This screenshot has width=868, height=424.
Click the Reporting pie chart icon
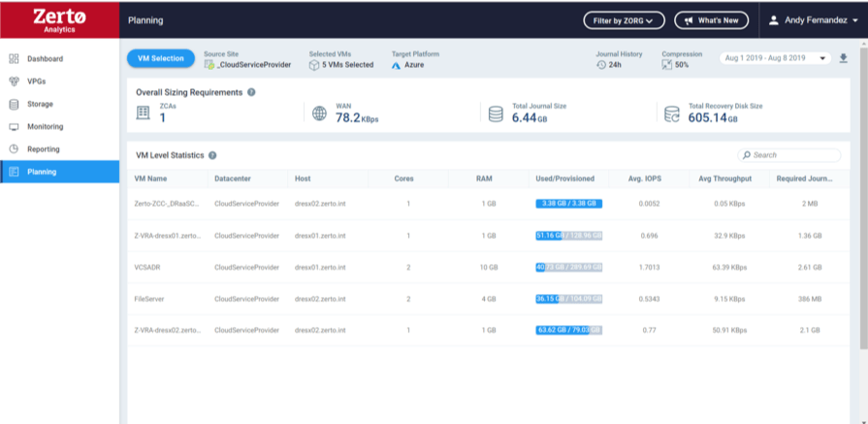pos(15,149)
